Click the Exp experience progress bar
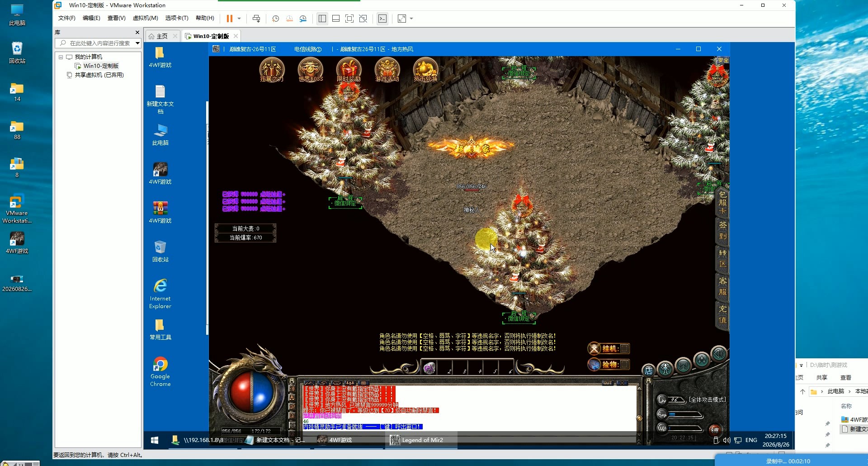The image size is (868, 466). pyautogui.click(x=686, y=414)
